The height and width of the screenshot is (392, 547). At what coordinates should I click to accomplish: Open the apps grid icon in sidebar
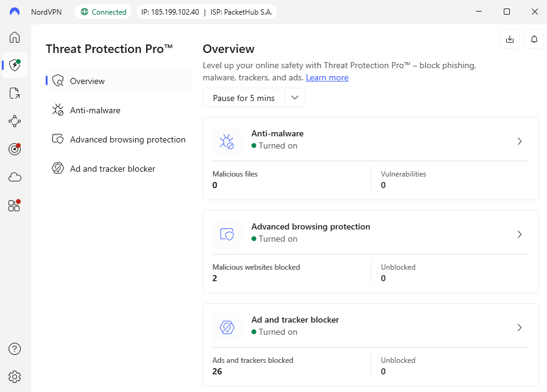[x=15, y=205]
